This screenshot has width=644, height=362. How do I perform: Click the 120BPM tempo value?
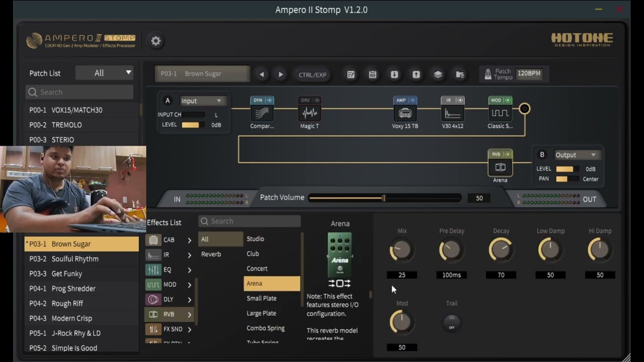click(x=529, y=73)
